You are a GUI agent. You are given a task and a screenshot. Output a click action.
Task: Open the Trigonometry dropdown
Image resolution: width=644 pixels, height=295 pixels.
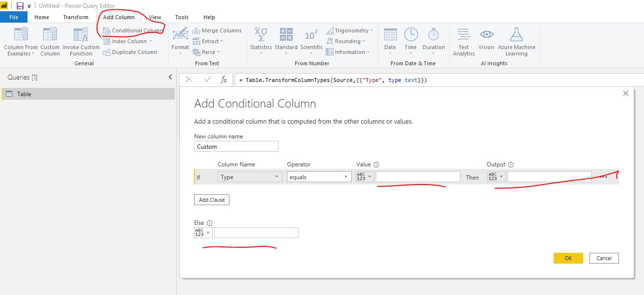(349, 30)
